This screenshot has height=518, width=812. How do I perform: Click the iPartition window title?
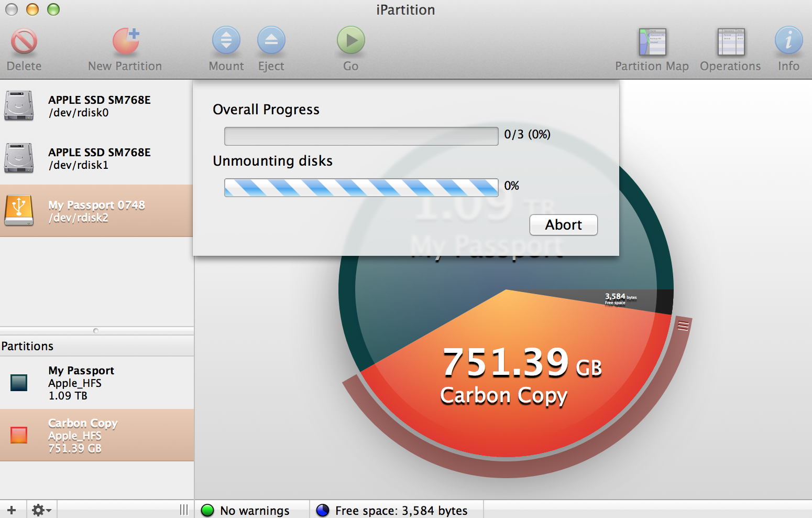tap(405, 10)
